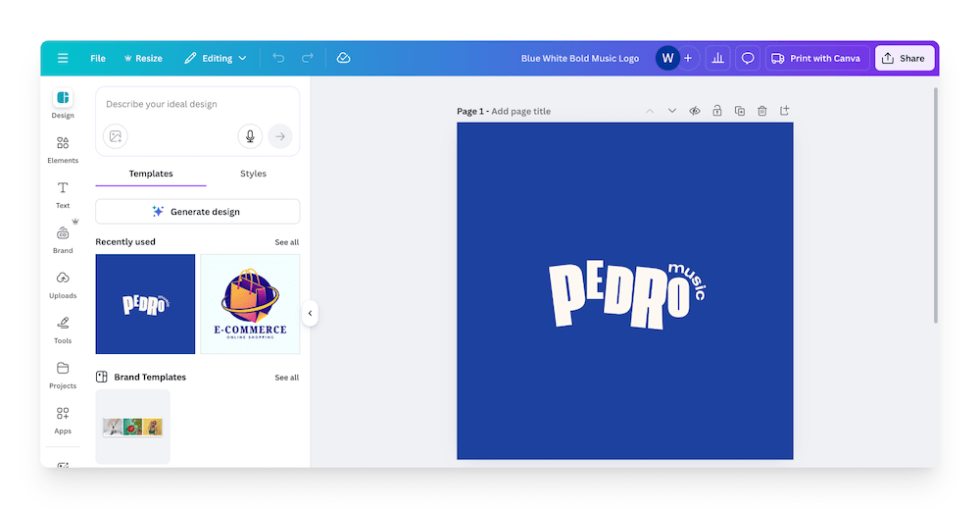Click the Brand Templates heading icon

coord(102,377)
